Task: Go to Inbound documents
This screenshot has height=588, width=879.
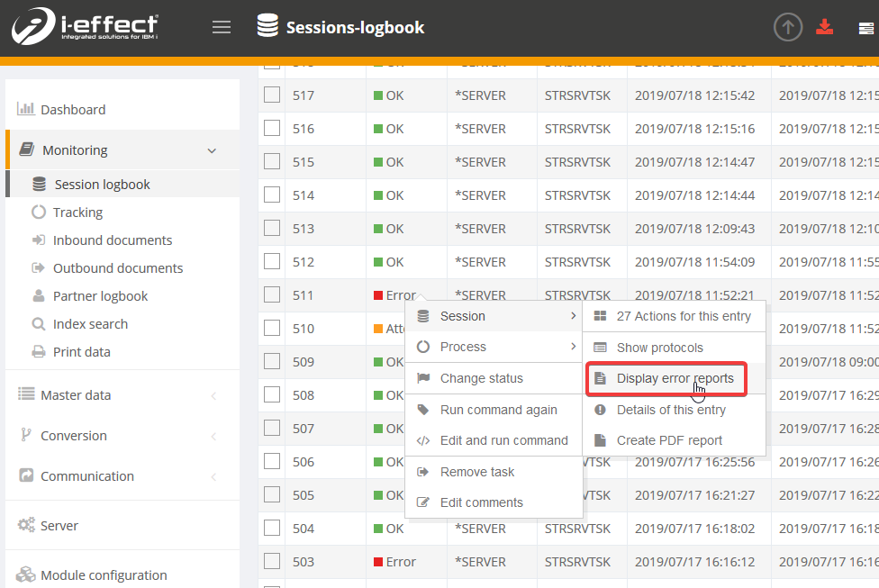Action: (x=112, y=240)
